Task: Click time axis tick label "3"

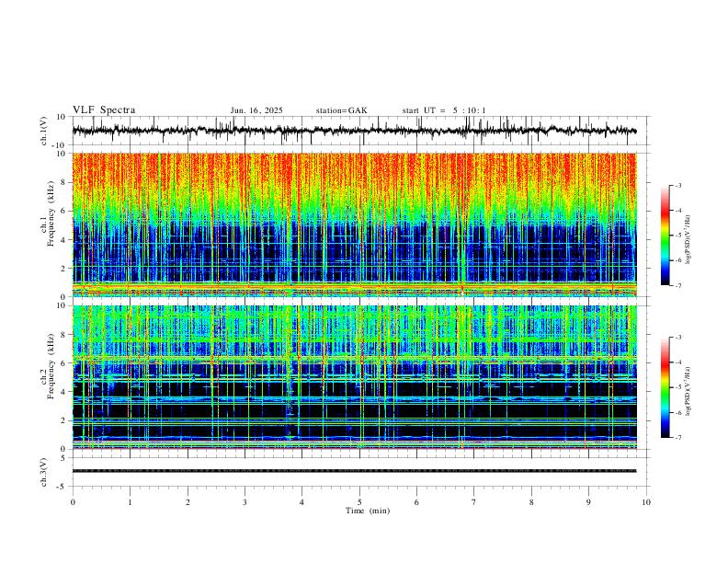Action: [x=245, y=502]
